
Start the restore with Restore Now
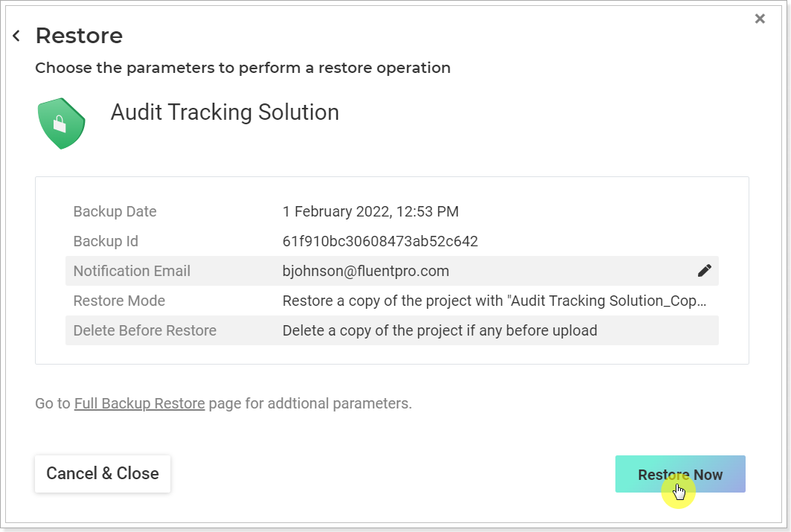point(680,474)
